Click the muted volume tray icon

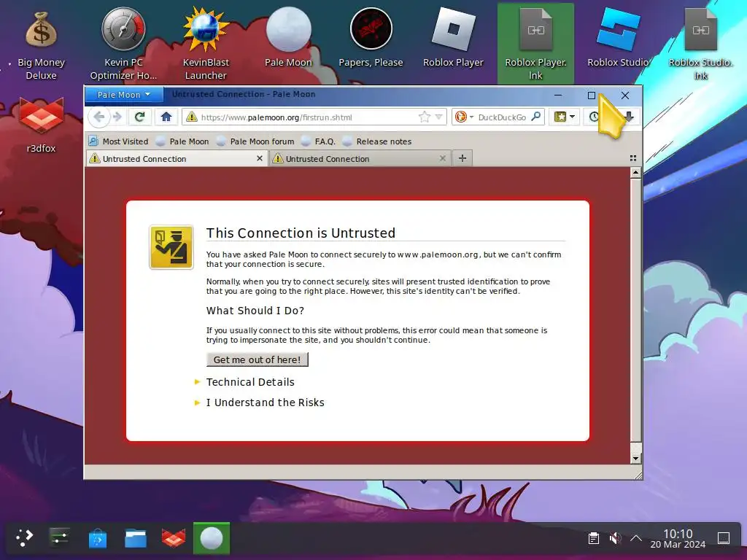point(615,538)
